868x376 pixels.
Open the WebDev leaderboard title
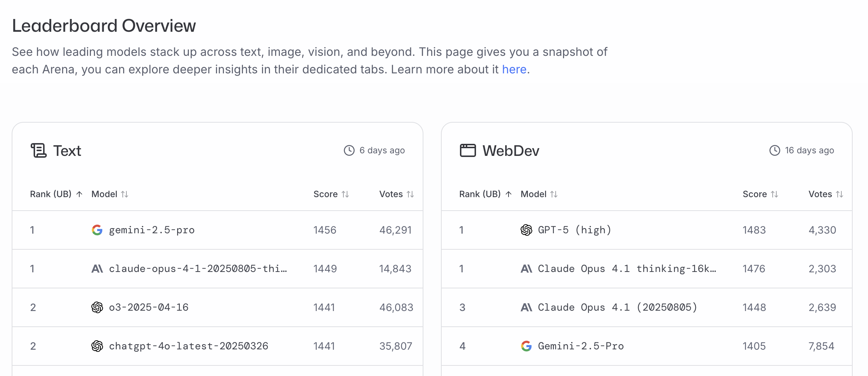(511, 151)
